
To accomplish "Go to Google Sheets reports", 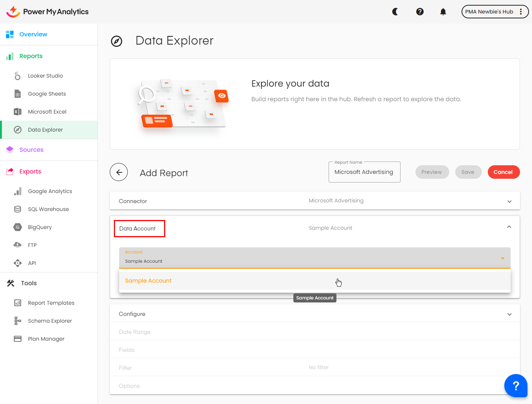I will pyautogui.click(x=47, y=94).
